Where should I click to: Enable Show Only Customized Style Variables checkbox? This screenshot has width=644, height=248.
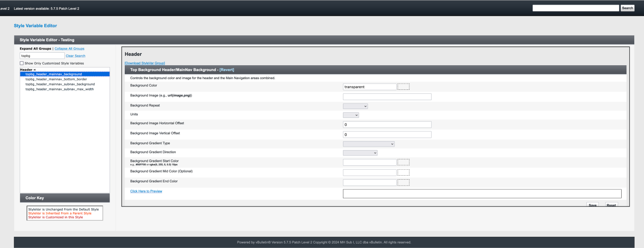pyautogui.click(x=22, y=63)
